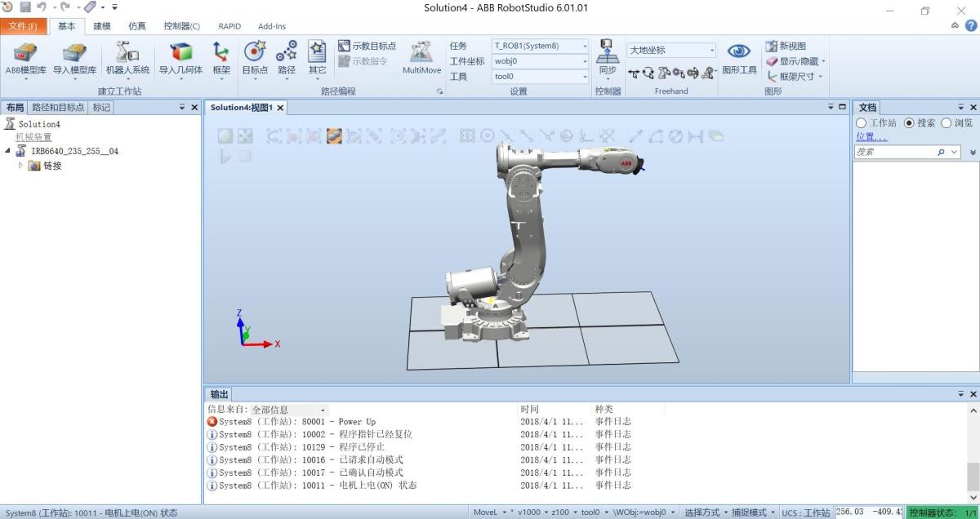Select the Freehand jog reorient tool

coord(693,73)
